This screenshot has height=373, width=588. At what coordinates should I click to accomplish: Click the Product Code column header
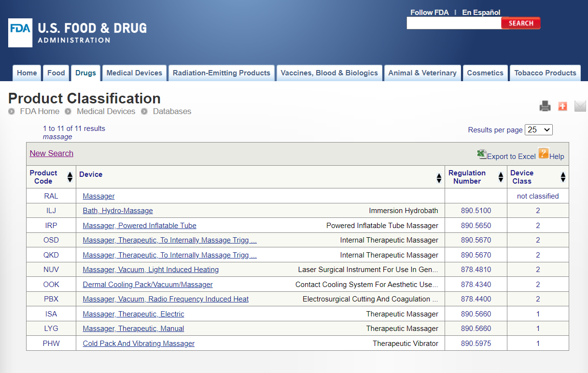tap(43, 177)
